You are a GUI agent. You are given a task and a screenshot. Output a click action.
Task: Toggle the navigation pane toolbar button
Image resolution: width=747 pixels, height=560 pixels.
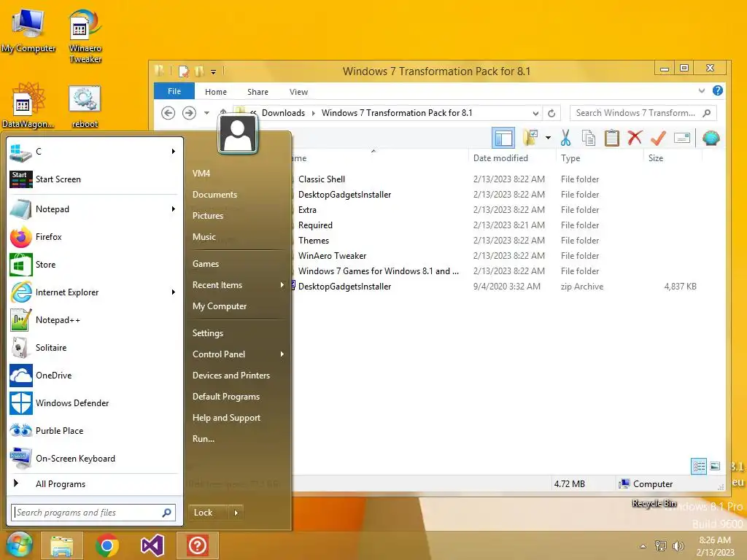coord(503,138)
